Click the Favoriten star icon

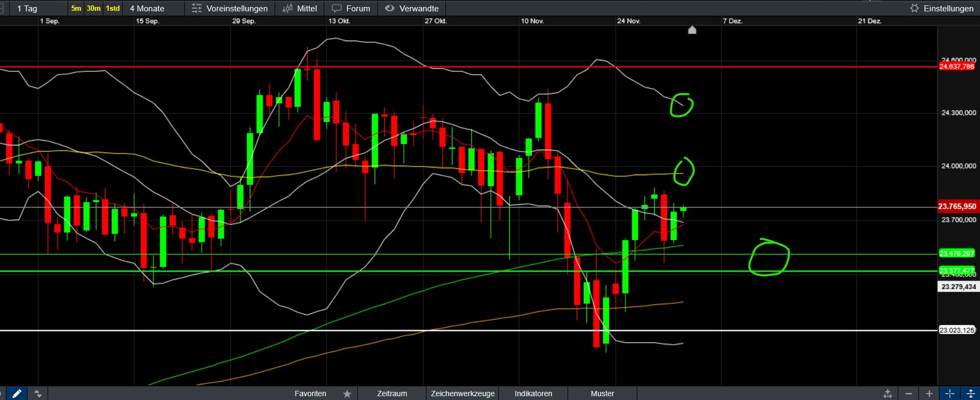[x=347, y=394]
